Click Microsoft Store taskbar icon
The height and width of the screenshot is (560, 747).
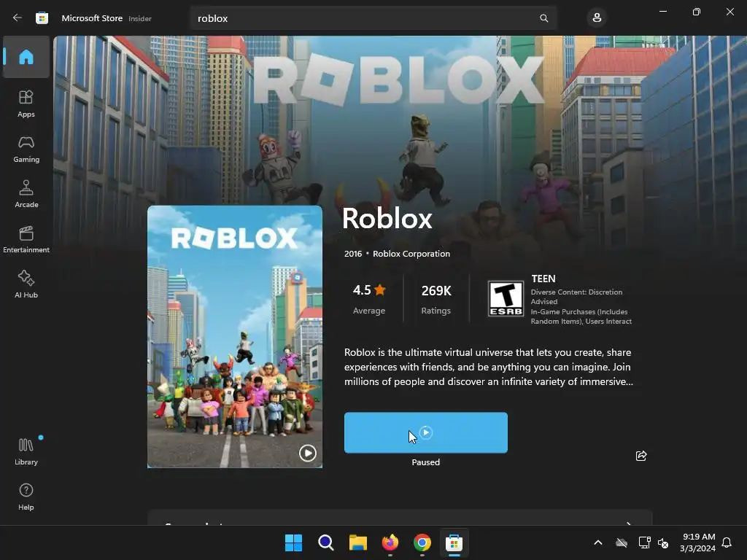[x=454, y=542]
